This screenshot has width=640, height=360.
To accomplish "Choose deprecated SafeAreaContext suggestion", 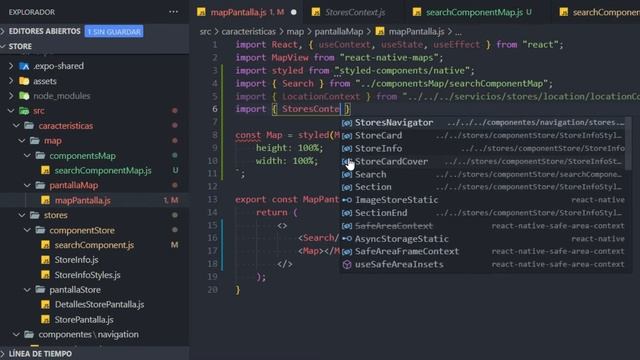I will click(483, 226).
